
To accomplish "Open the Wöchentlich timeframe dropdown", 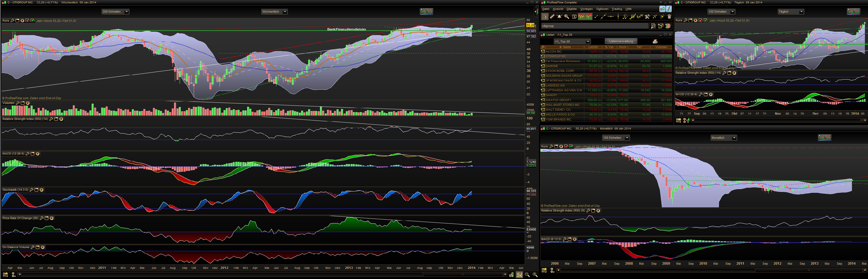I will point(274,12).
